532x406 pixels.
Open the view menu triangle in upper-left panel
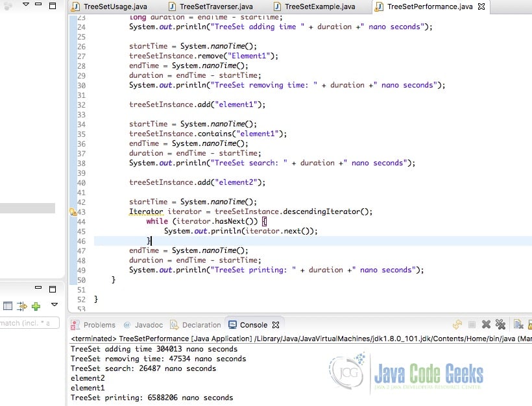[26, 5]
